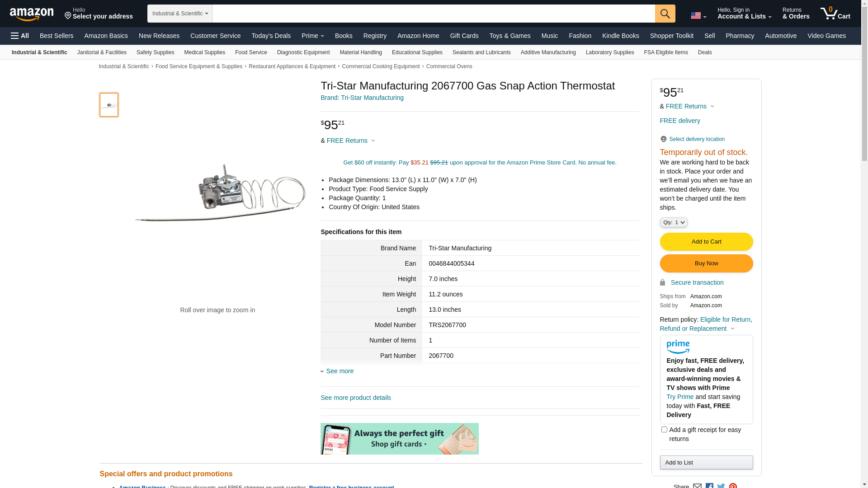Check the gift receipt checkbox
The height and width of the screenshot is (488, 868).
click(664, 430)
